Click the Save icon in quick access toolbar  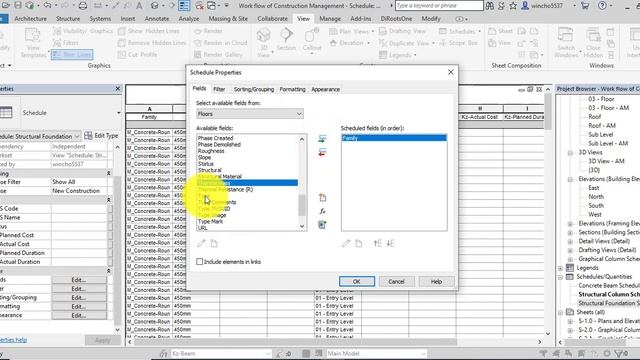coord(18,6)
